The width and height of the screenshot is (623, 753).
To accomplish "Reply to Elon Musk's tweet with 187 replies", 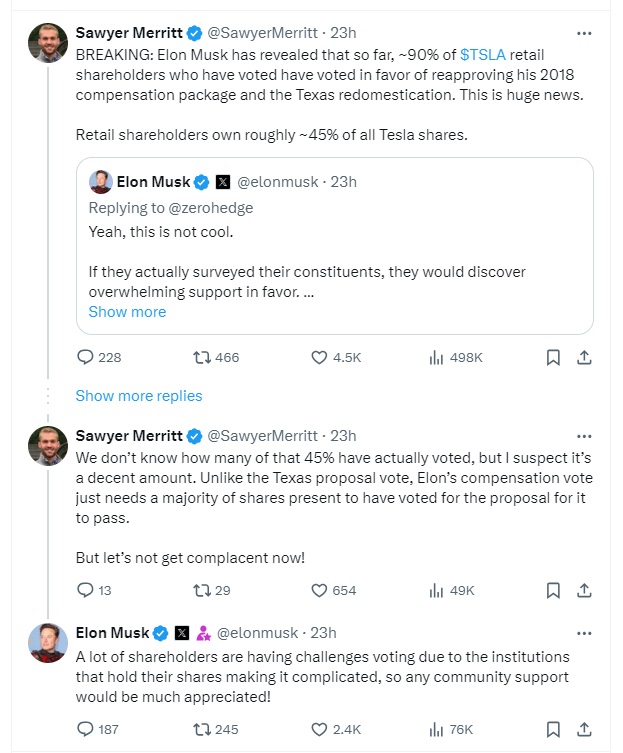I will (85, 729).
